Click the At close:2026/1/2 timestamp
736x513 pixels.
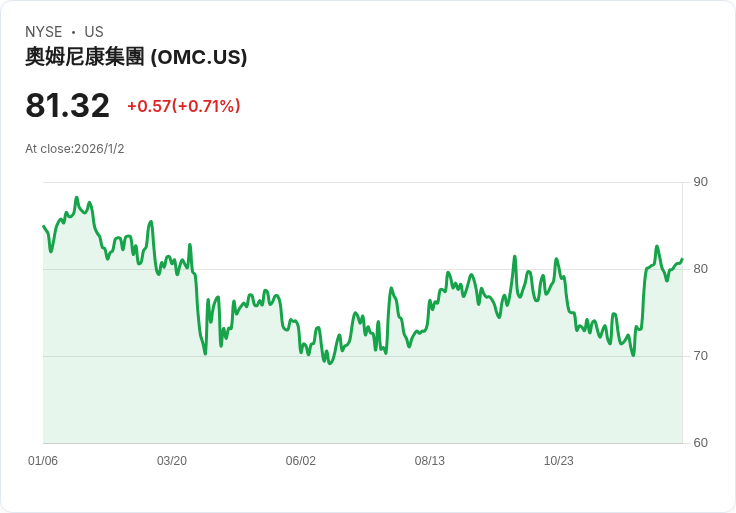pyautogui.click(x=75, y=149)
